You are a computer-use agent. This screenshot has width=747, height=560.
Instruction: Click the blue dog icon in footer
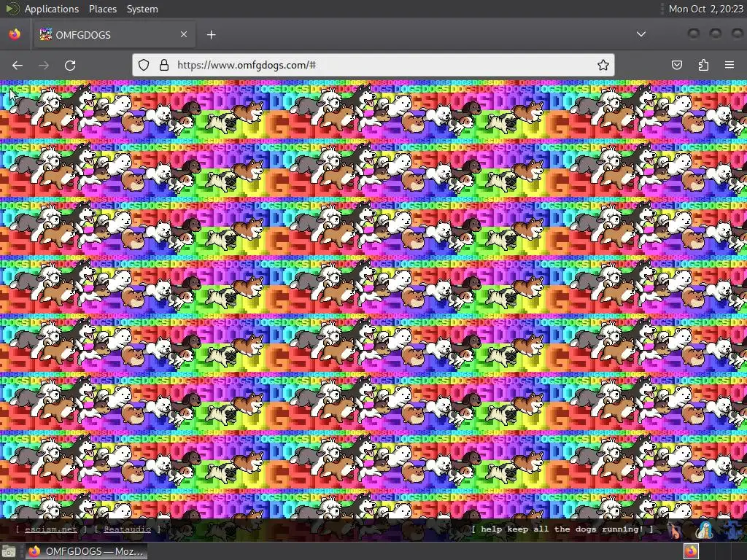732,529
